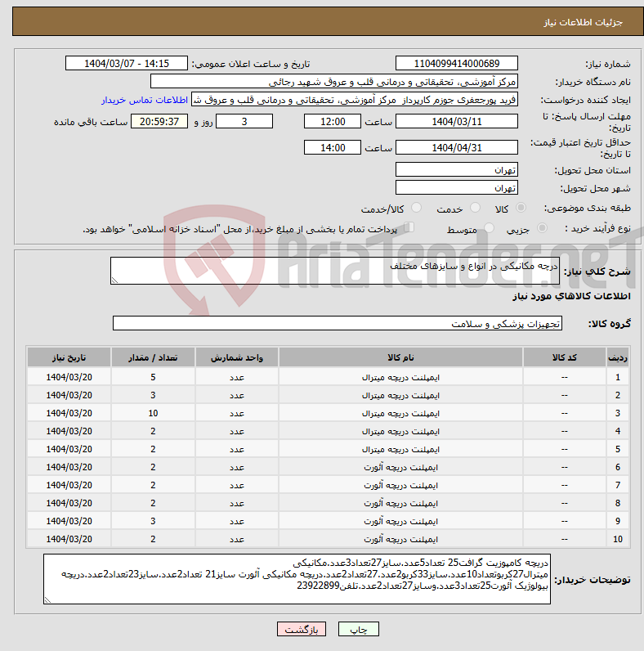Click quantity 3 in row 9
Screen dimensions: 644x651
click(x=153, y=522)
